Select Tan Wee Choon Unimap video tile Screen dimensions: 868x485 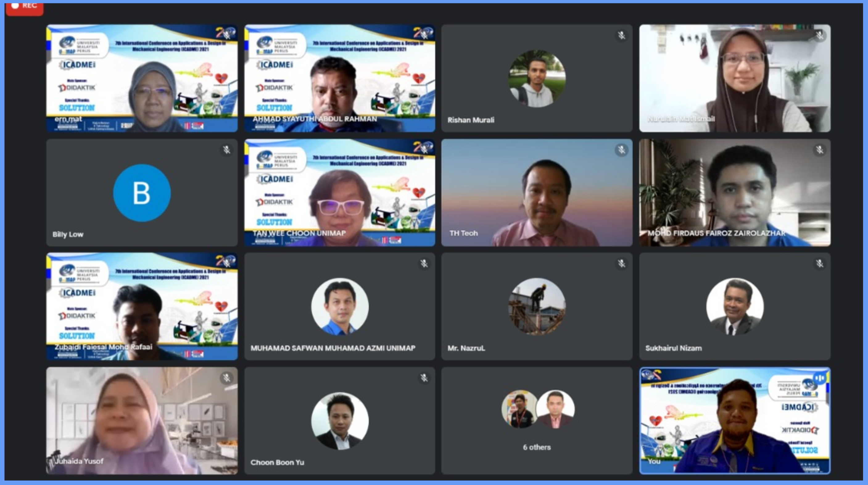(340, 192)
